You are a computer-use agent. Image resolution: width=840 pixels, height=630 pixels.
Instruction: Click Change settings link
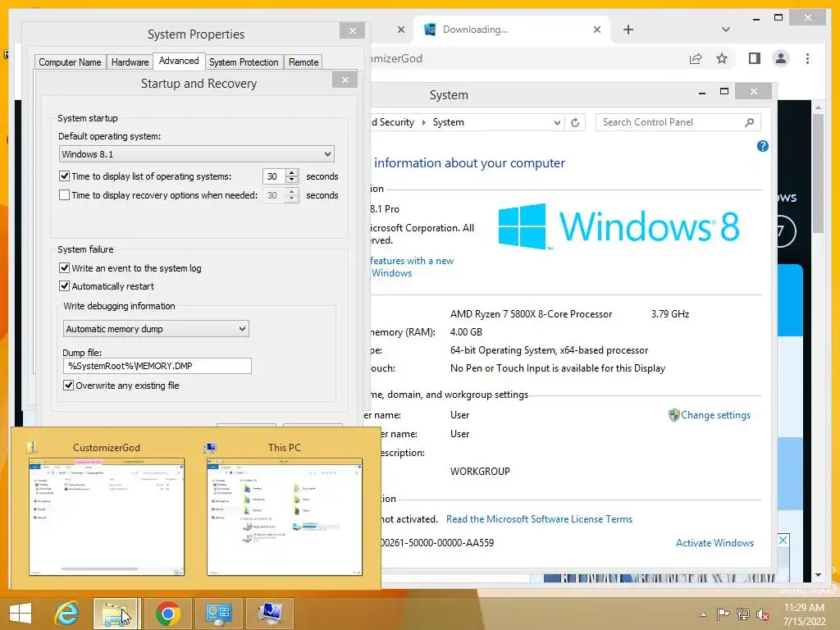715,415
